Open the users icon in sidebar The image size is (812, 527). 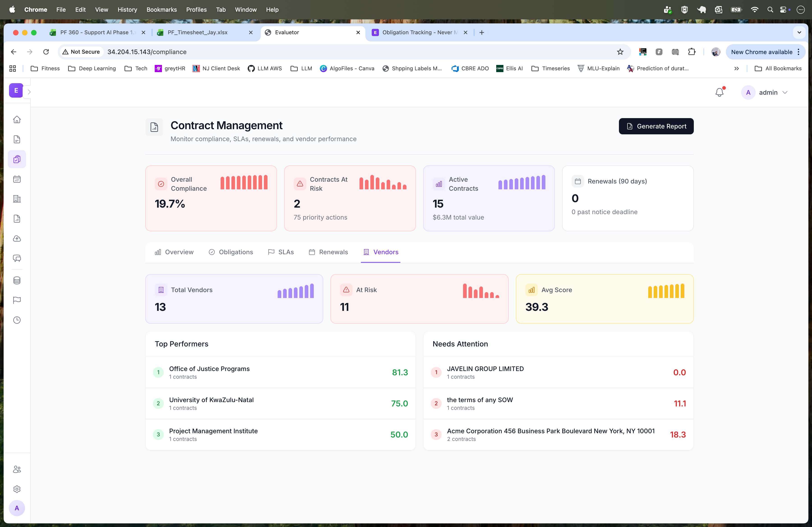click(17, 469)
